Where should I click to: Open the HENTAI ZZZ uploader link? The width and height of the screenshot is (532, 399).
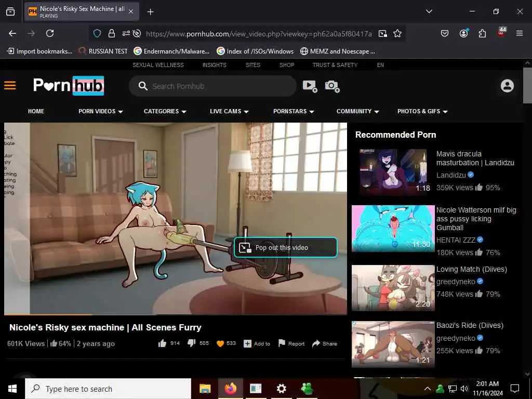(456, 240)
